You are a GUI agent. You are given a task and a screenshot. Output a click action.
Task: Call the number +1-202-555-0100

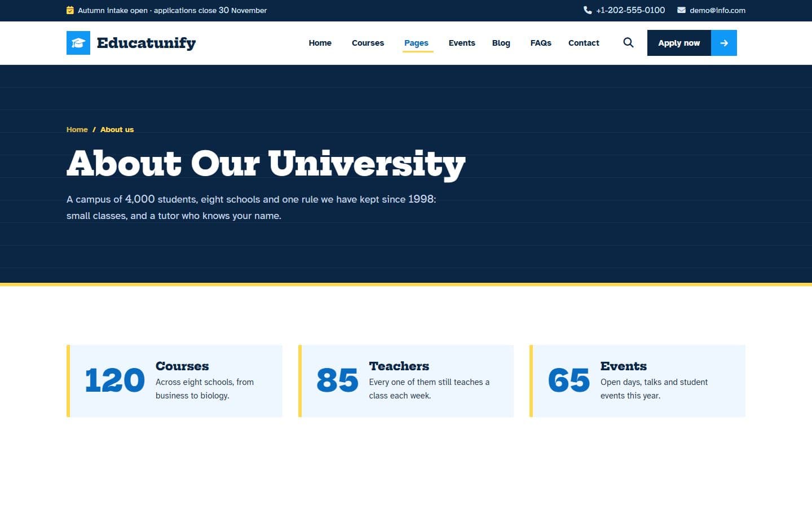pyautogui.click(x=630, y=10)
